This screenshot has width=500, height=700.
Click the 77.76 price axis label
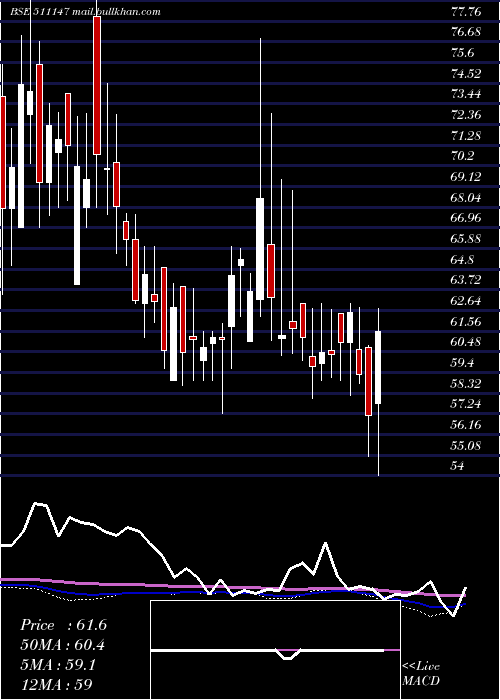pos(466,12)
